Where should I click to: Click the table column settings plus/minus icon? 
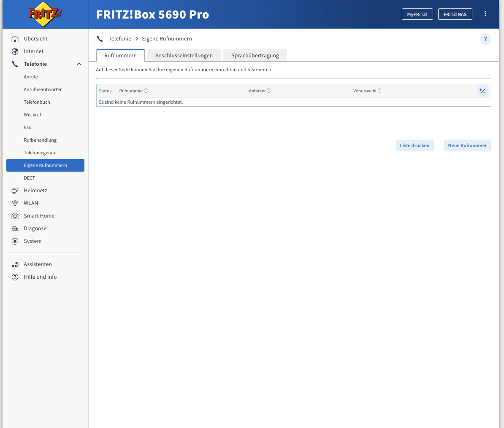point(482,91)
